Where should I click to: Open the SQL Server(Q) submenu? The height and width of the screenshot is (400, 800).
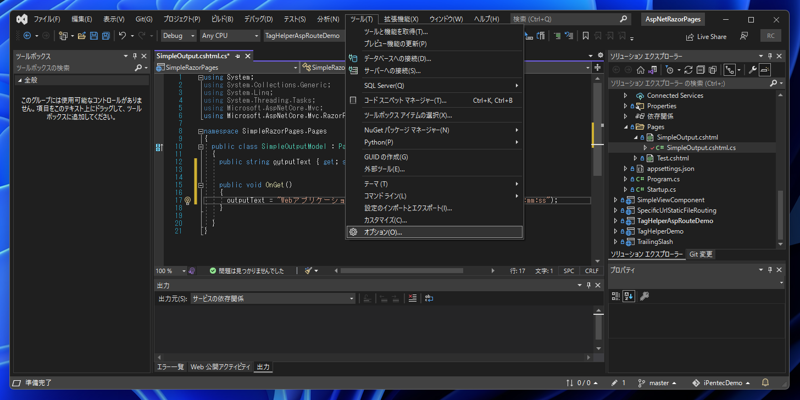(x=434, y=85)
